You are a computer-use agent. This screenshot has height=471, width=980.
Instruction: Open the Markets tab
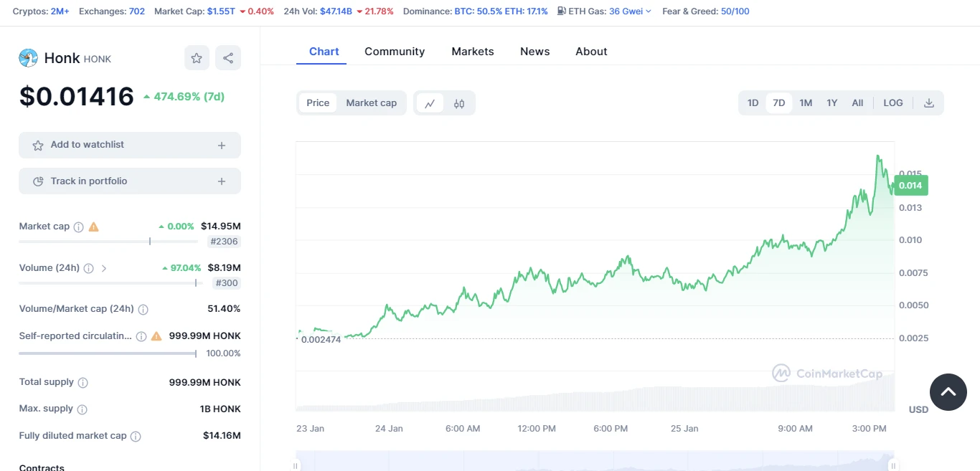(x=473, y=52)
